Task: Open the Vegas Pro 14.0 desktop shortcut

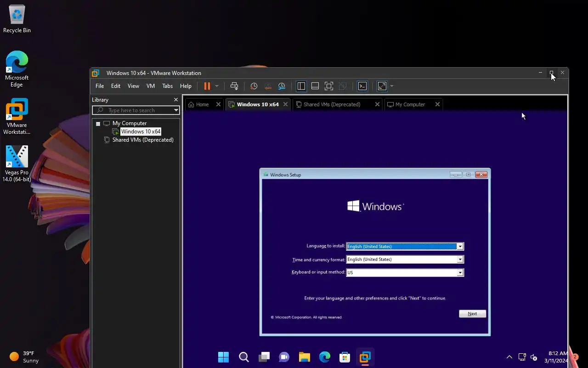Action: pos(17,164)
